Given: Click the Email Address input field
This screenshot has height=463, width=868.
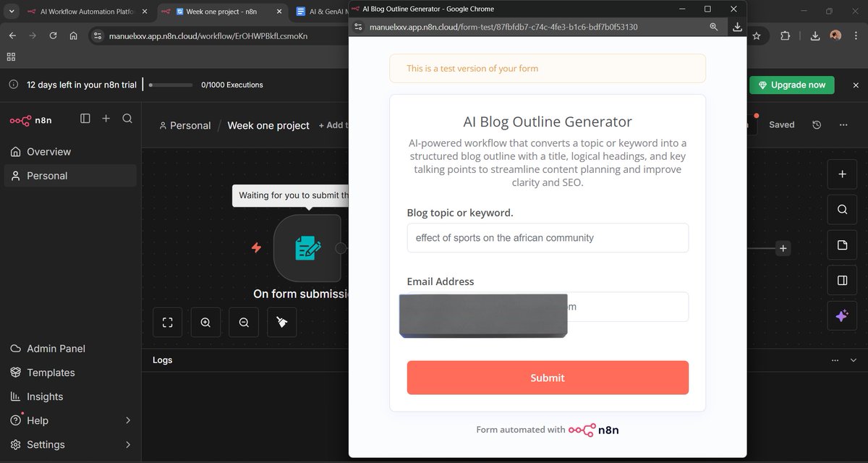Looking at the screenshot, I should coord(548,307).
